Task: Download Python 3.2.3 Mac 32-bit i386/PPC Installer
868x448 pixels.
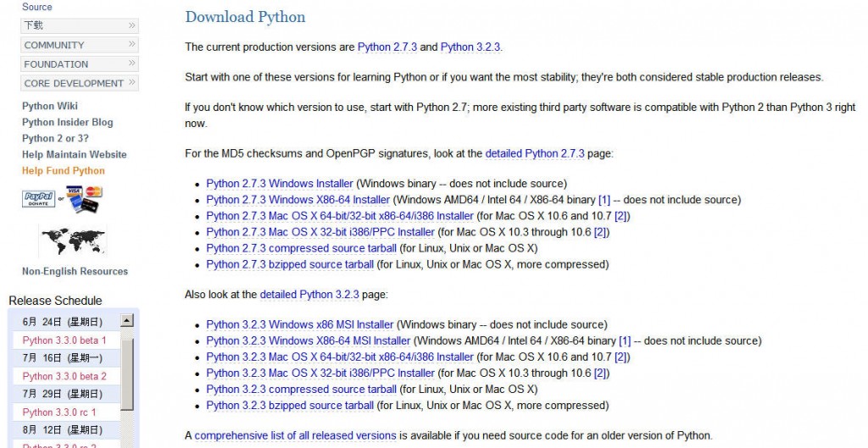Action: click(320, 373)
